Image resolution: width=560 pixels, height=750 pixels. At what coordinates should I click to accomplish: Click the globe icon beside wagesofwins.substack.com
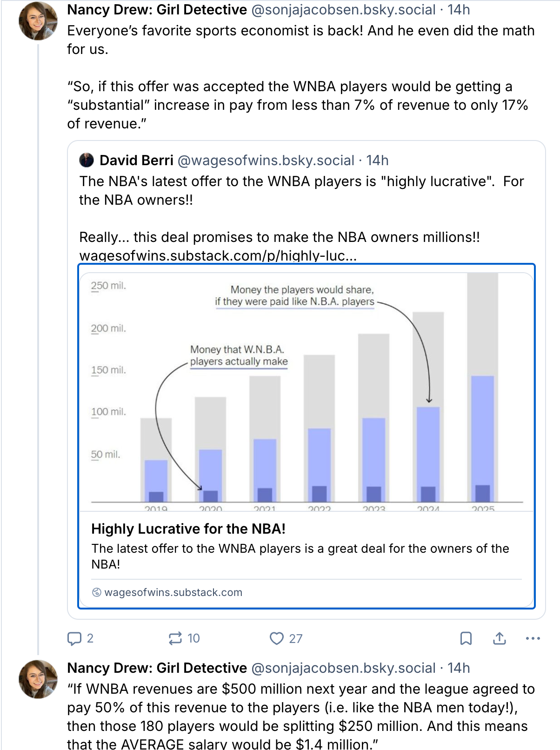97,592
